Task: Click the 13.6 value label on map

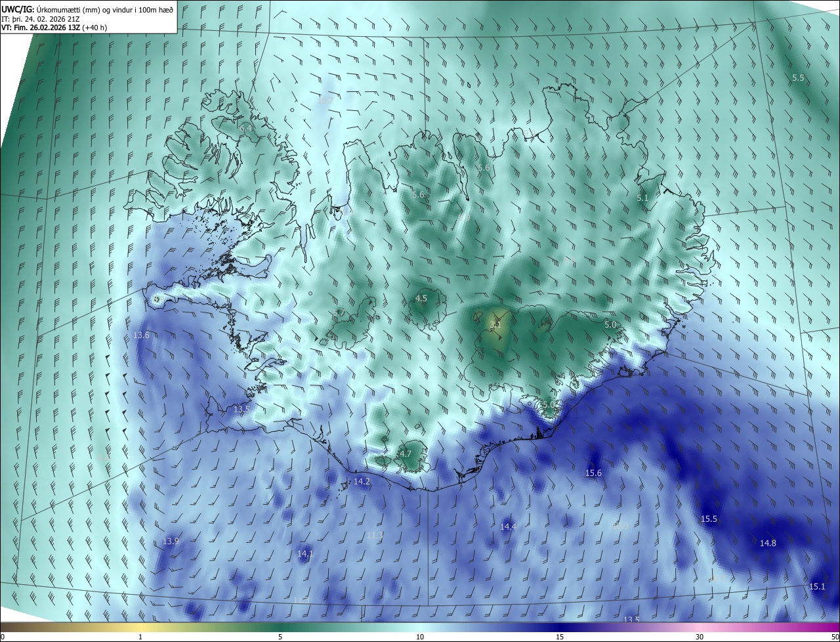Action: point(141,335)
